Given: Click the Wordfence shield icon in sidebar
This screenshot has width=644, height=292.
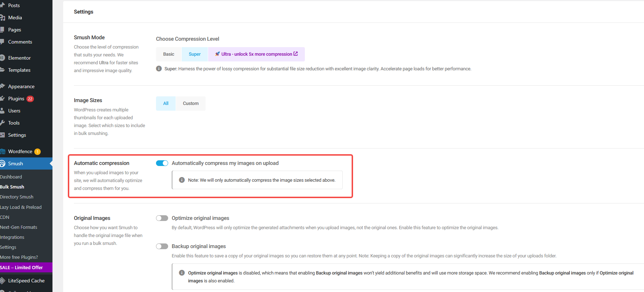Looking at the screenshot, I should click(2, 151).
